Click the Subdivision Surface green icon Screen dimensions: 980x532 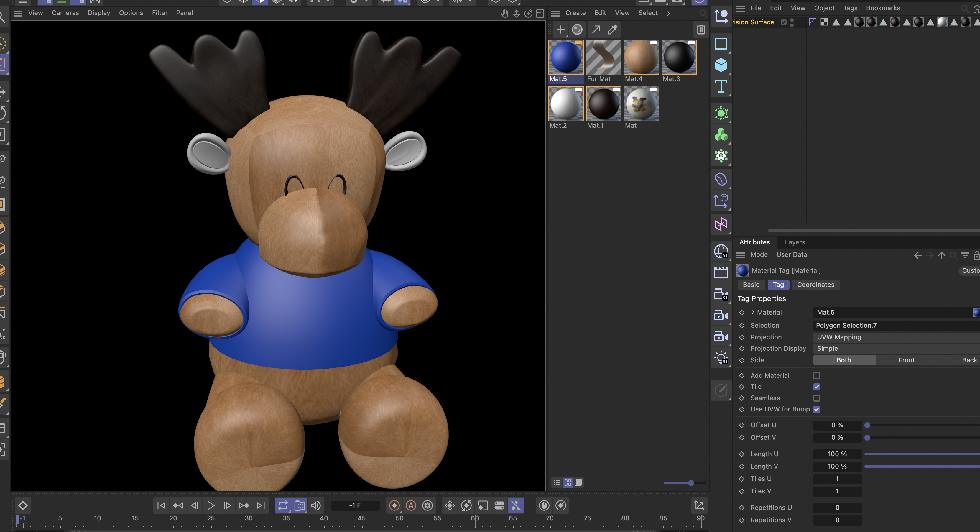721,113
